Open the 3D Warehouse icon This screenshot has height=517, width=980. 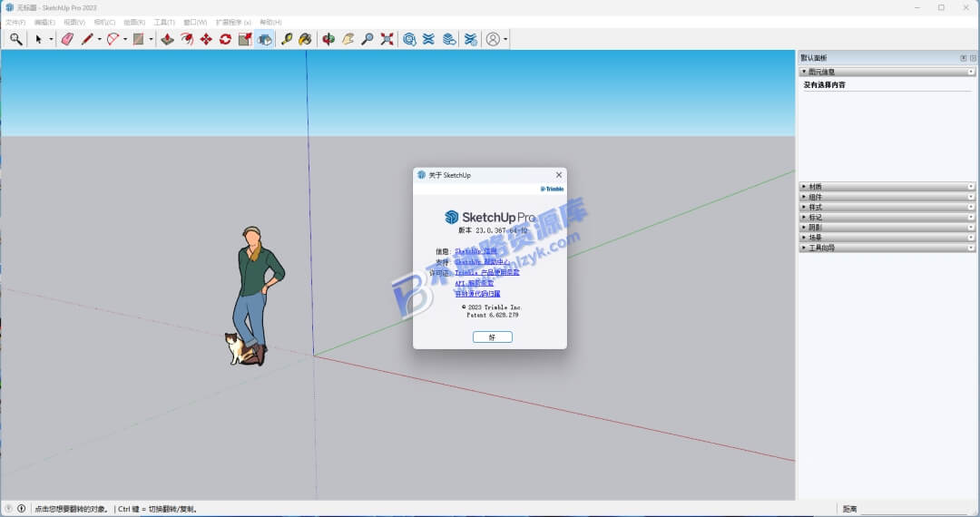coord(409,39)
